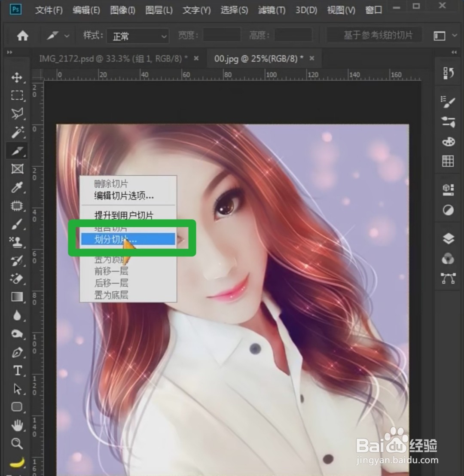464x476 pixels.
Task: Select the Eyedropper tool
Action: coord(17,187)
